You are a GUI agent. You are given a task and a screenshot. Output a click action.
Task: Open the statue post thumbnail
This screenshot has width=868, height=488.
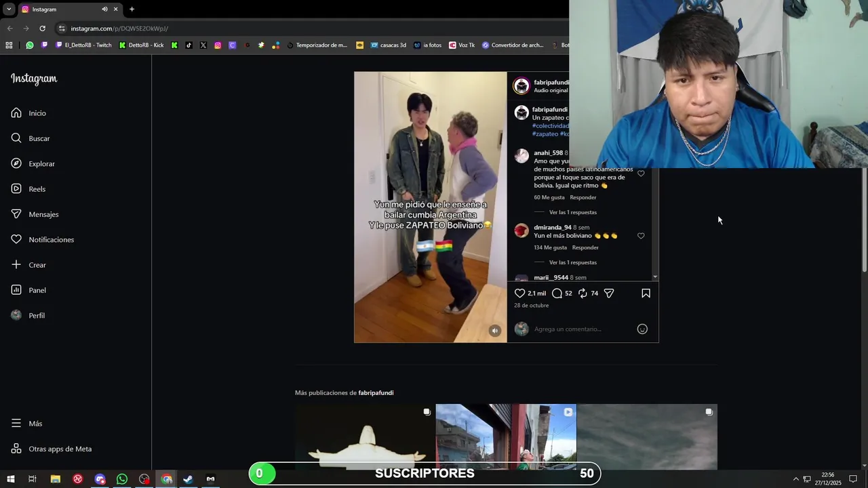pyautogui.click(x=365, y=437)
